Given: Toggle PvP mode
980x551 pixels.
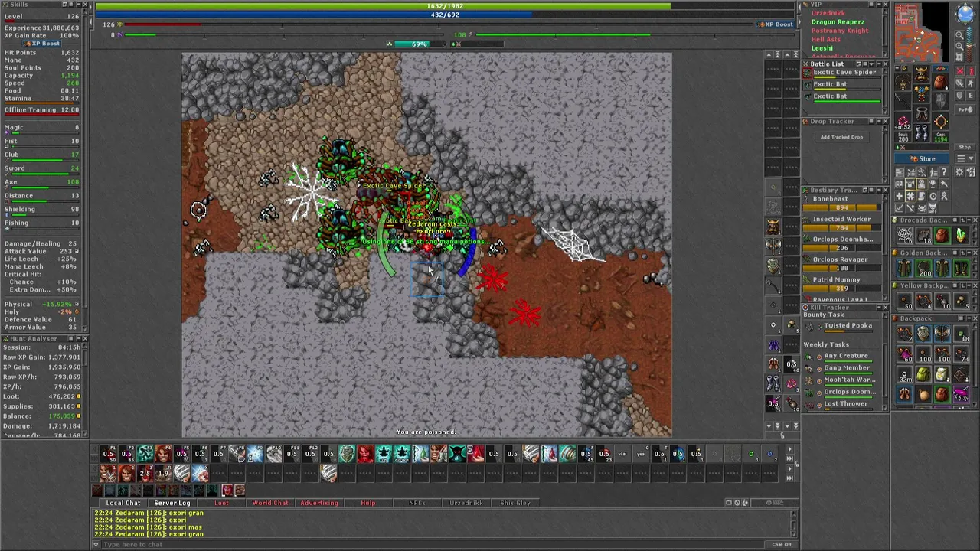Looking at the screenshot, I should coord(965,109).
